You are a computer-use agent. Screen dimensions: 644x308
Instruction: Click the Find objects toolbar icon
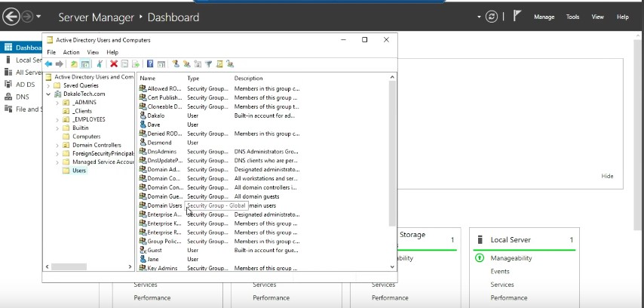click(x=219, y=63)
